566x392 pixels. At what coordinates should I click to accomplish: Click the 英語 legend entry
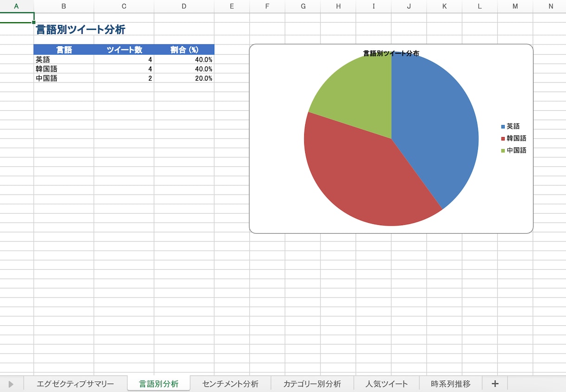pos(510,126)
